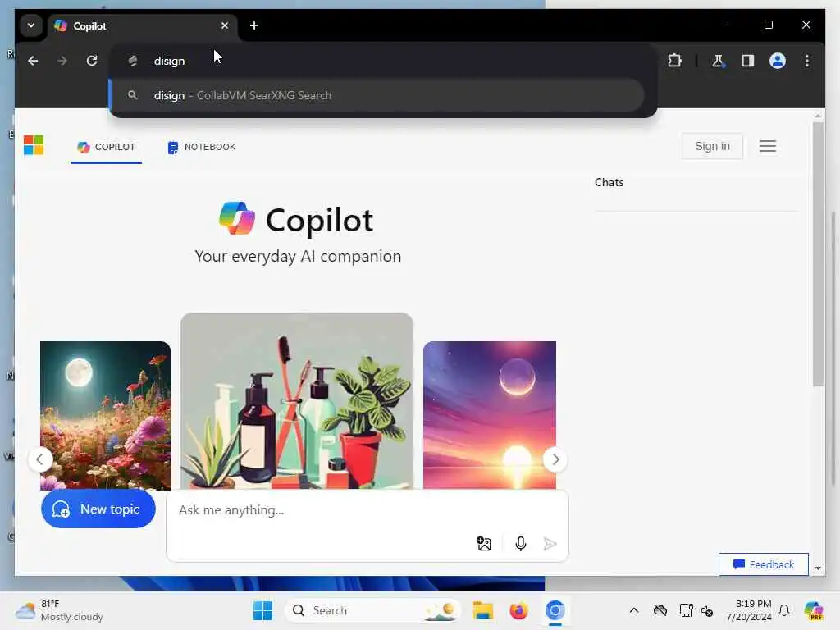Show next carousel suggestions
The height and width of the screenshot is (630, 840).
(x=555, y=459)
